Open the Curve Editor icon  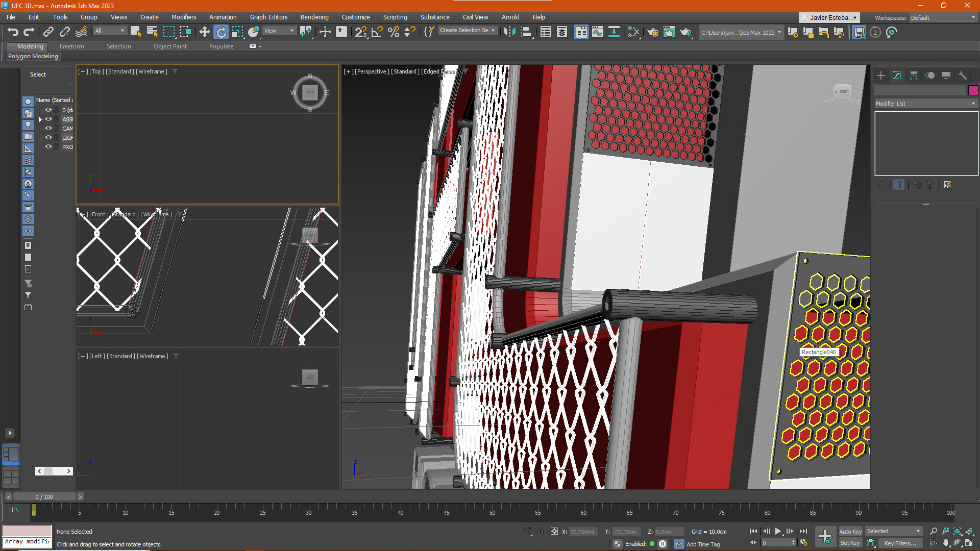point(597,32)
